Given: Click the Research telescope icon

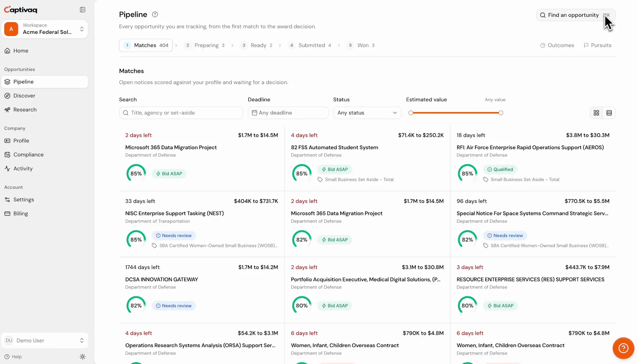Looking at the screenshot, I should tap(7, 110).
